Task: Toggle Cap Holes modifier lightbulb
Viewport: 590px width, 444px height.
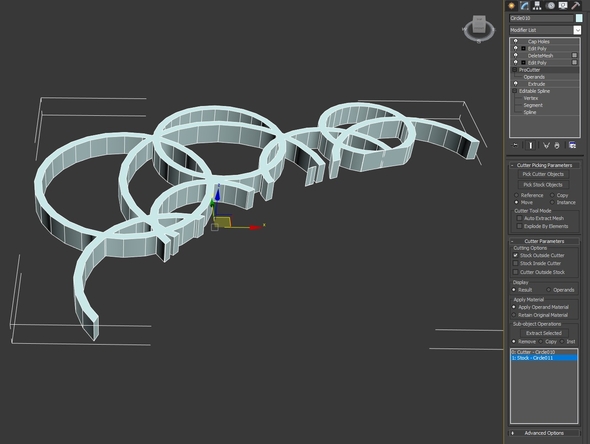Action: (x=515, y=41)
